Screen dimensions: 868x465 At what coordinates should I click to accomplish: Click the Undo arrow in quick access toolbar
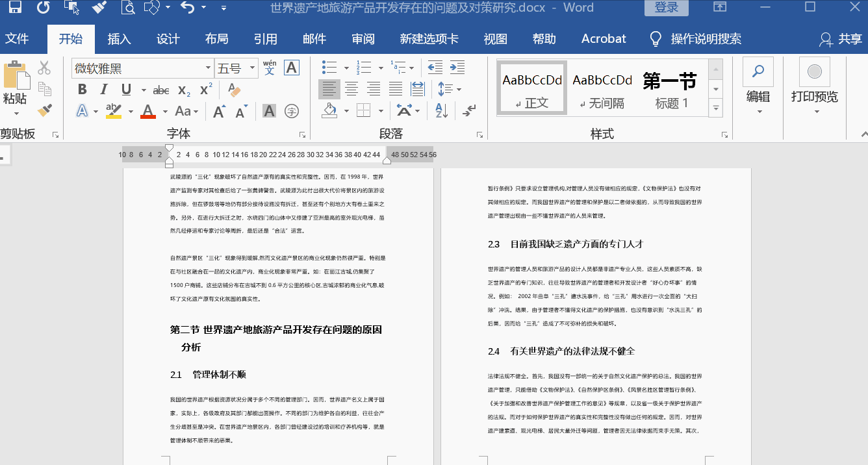[187, 7]
